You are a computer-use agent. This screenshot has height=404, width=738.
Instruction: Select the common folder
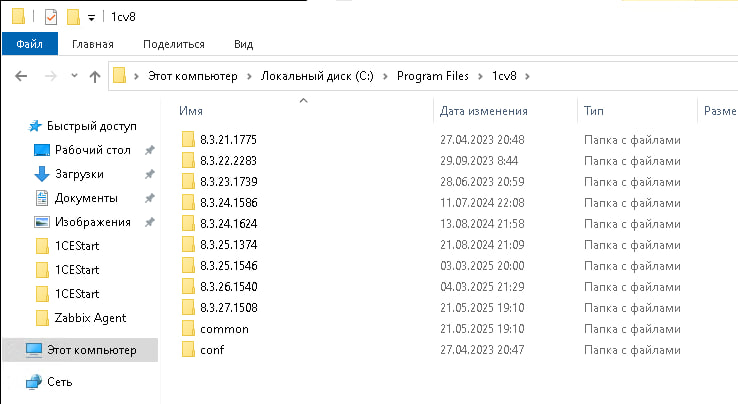coord(224,329)
